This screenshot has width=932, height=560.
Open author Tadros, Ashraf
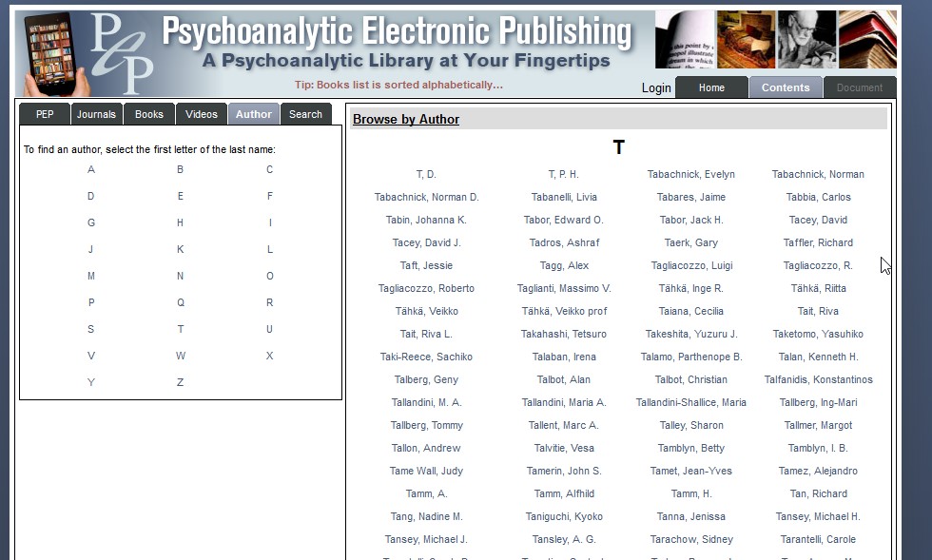564,242
